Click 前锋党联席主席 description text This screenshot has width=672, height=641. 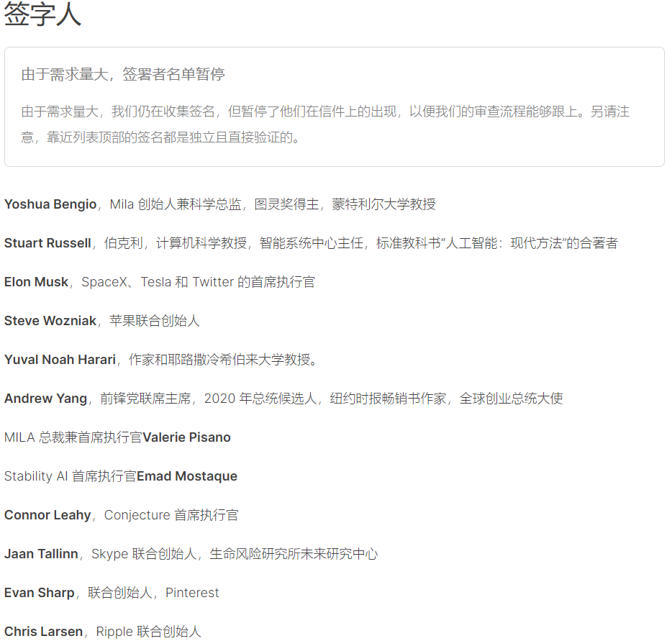coord(331,399)
